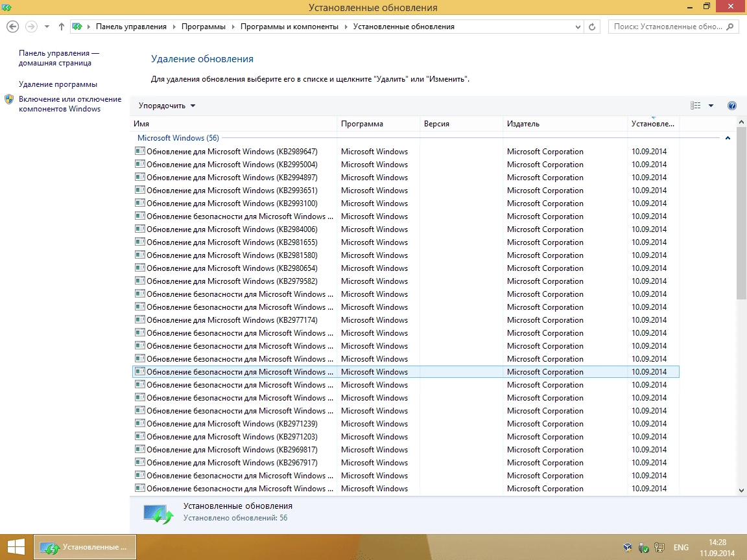Open help via question mark icon
This screenshot has width=747, height=560.
[731, 106]
